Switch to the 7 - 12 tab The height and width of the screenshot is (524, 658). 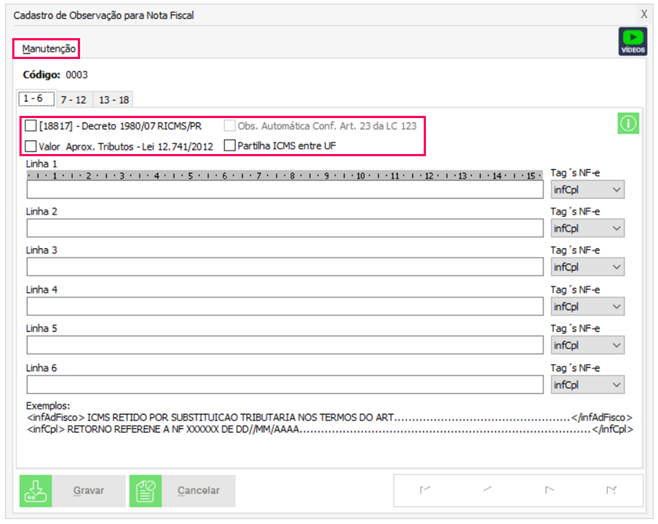pos(72,100)
